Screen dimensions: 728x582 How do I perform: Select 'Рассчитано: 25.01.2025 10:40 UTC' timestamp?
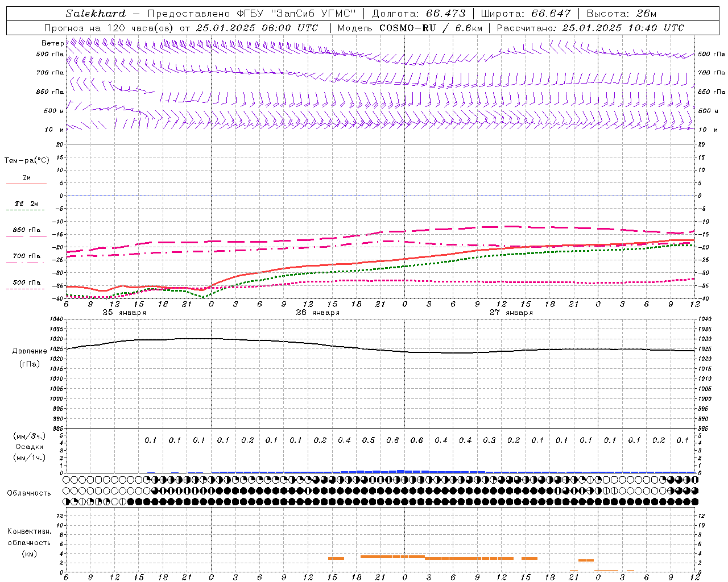(x=590, y=28)
